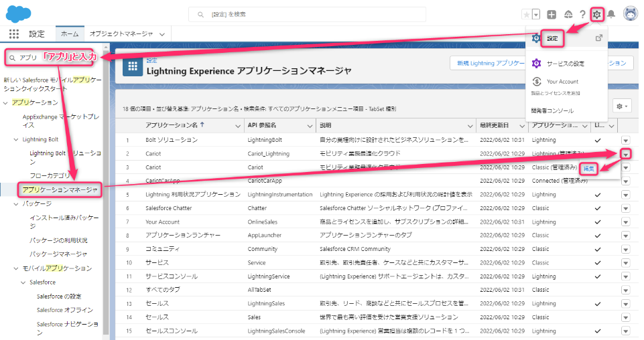This screenshot has height=340, width=644.
Task: Open the favorites list dropdown arrow
Action: point(536,15)
